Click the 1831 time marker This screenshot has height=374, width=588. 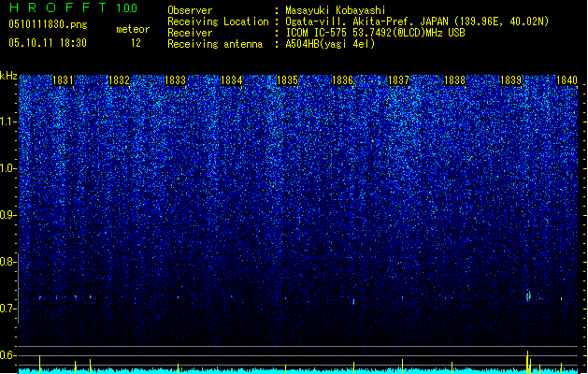63,80
